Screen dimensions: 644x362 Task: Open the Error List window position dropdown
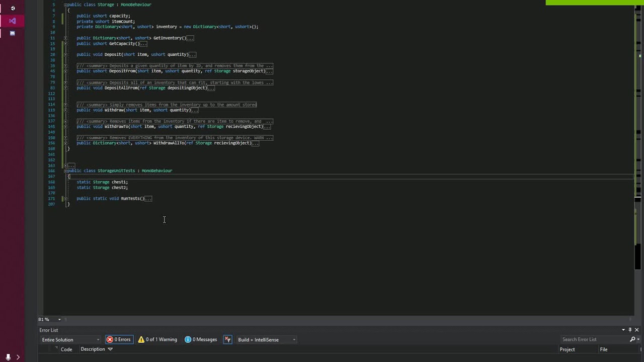coord(623,330)
